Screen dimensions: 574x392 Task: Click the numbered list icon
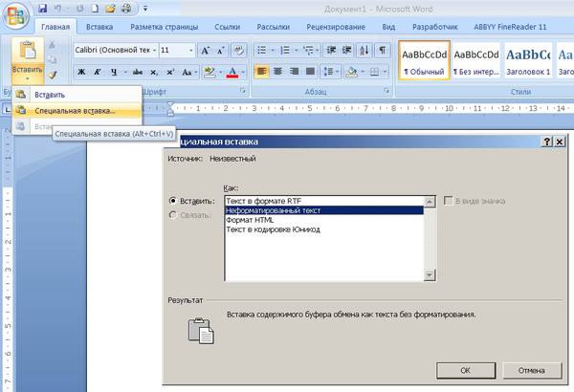pos(285,50)
